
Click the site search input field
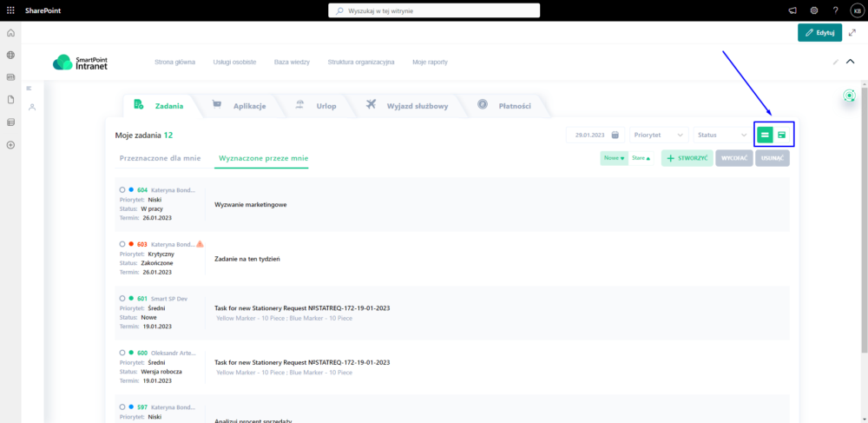[434, 10]
